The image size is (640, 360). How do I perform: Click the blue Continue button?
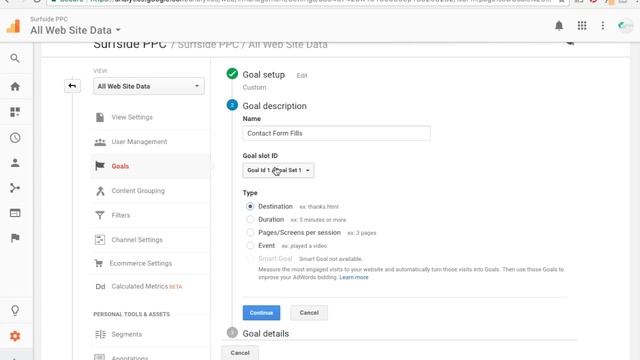pos(261,313)
